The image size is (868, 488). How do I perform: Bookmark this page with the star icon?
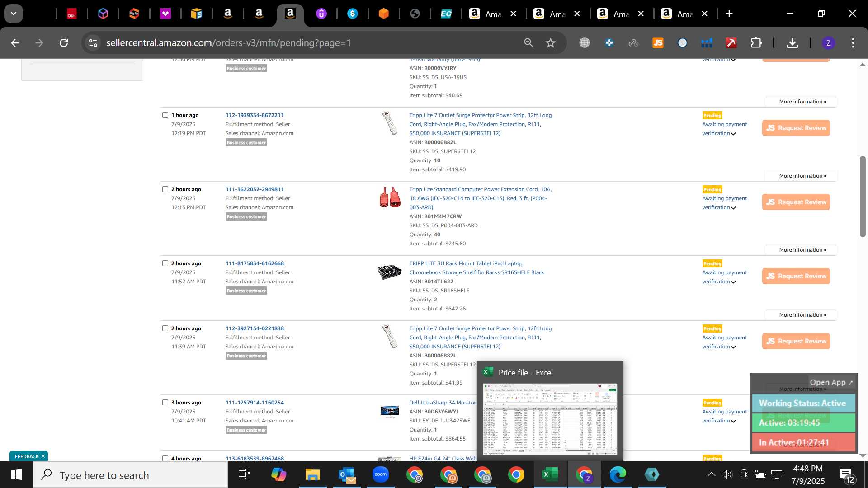tap(550, 43)
